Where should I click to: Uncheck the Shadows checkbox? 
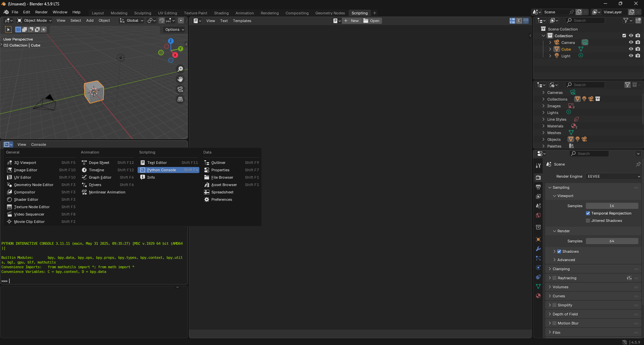tap(559, 251)
